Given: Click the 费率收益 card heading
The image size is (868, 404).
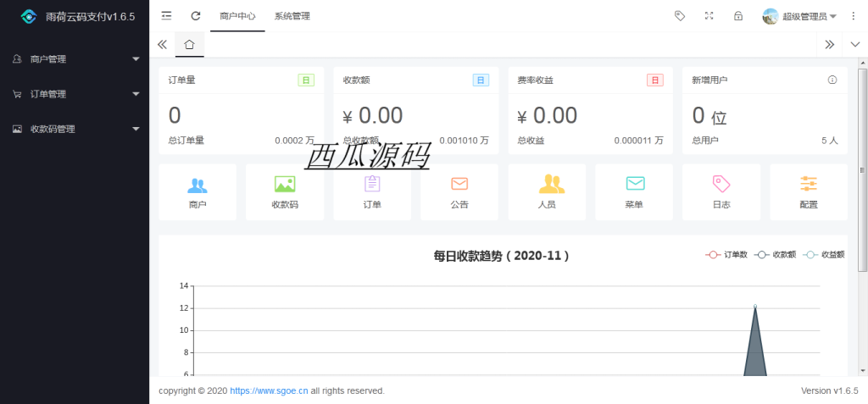Looking at the screenshot, I should click(536, 80).
